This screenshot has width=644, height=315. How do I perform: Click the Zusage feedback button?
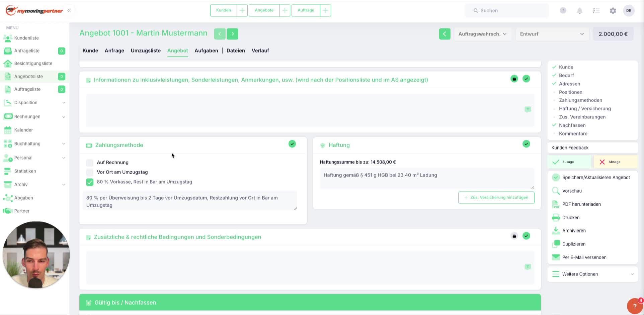(570, 162)
